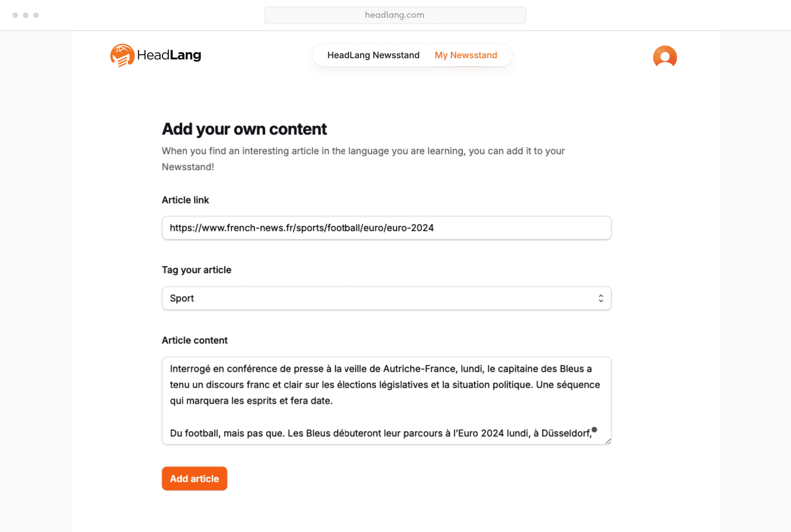Screen dimensions: 791x532
Task: Click the article content resize handle
Action: click(608, 441)
